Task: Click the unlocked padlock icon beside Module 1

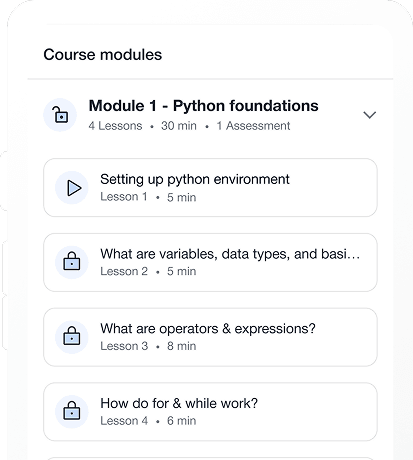Action: pyautogui.click(x=60, y=115)
